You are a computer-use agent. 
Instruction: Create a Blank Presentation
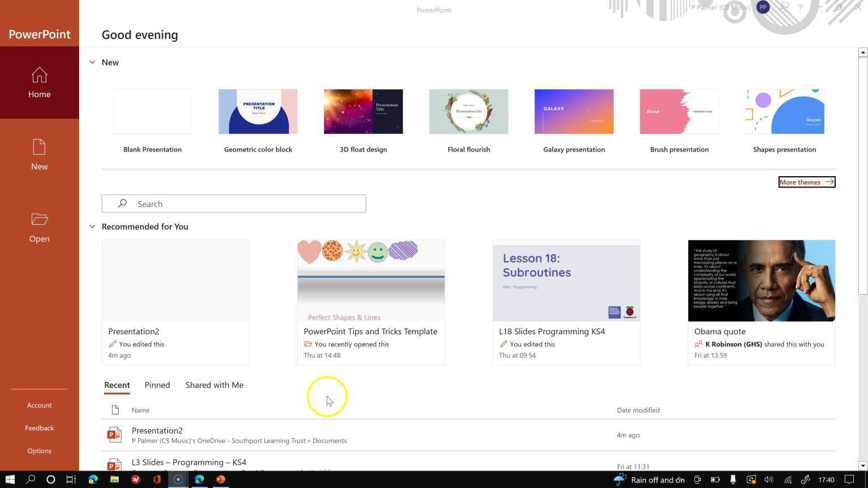(153, 121)
